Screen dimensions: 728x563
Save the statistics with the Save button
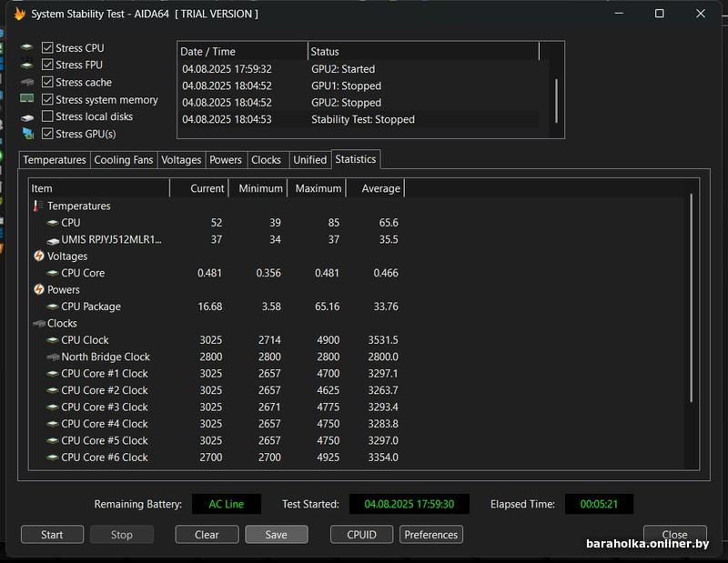tap(277, 534)
